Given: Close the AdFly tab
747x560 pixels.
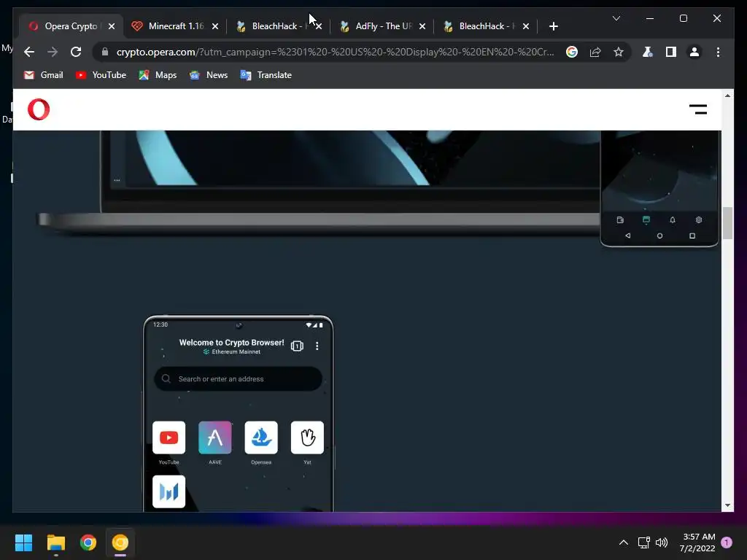Looking at the screenshot, I should (422, 26).
